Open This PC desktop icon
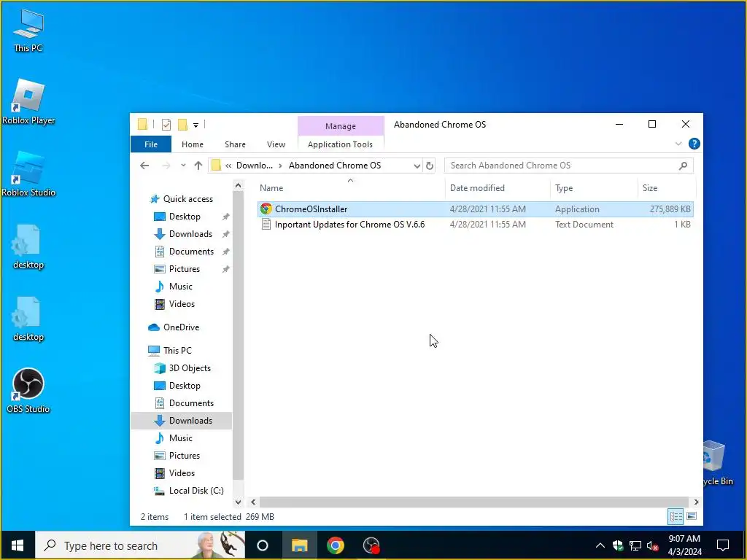This screenshot has height=560, width=747. click(28, 29)
